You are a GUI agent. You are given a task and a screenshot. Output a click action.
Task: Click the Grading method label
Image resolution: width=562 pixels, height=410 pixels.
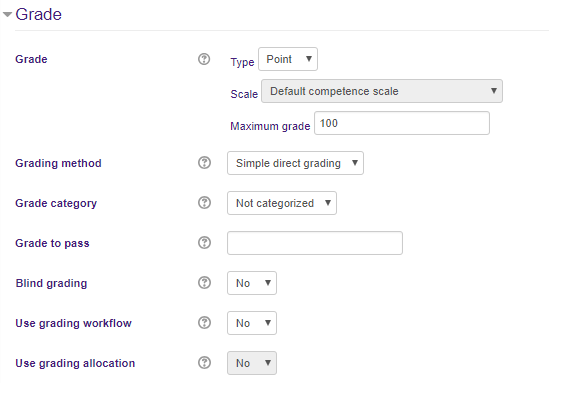[x=58, y=163]
